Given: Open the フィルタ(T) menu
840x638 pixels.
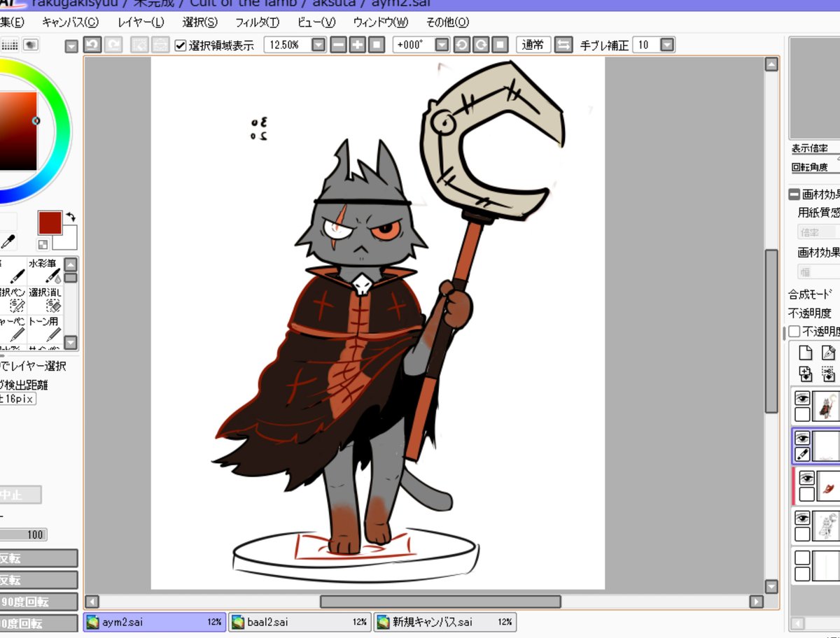Looking at the screenshot, I should pyautogui.click(x=258, y=22).
